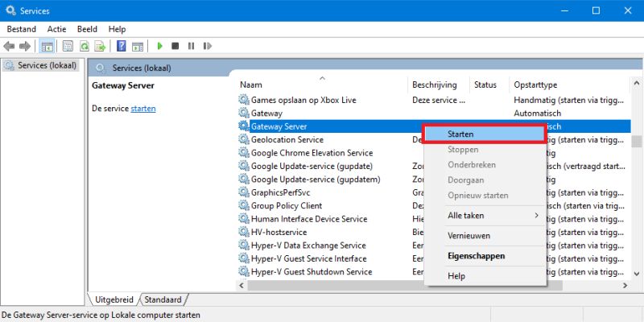
Task: Select Vernieuwen in the context menu
Action: point(485,236)
